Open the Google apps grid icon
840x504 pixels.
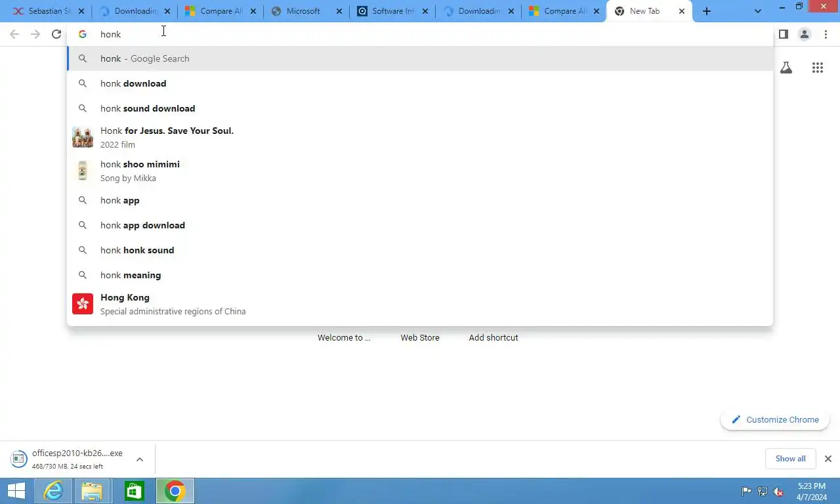817,68
